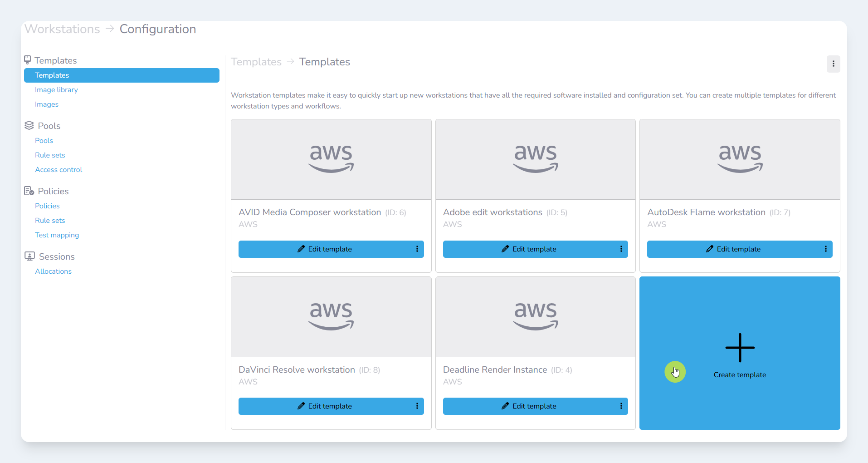868x463 pixels.
Task: Open more options for Deadline Render Instance template
Action: (621, 406)
